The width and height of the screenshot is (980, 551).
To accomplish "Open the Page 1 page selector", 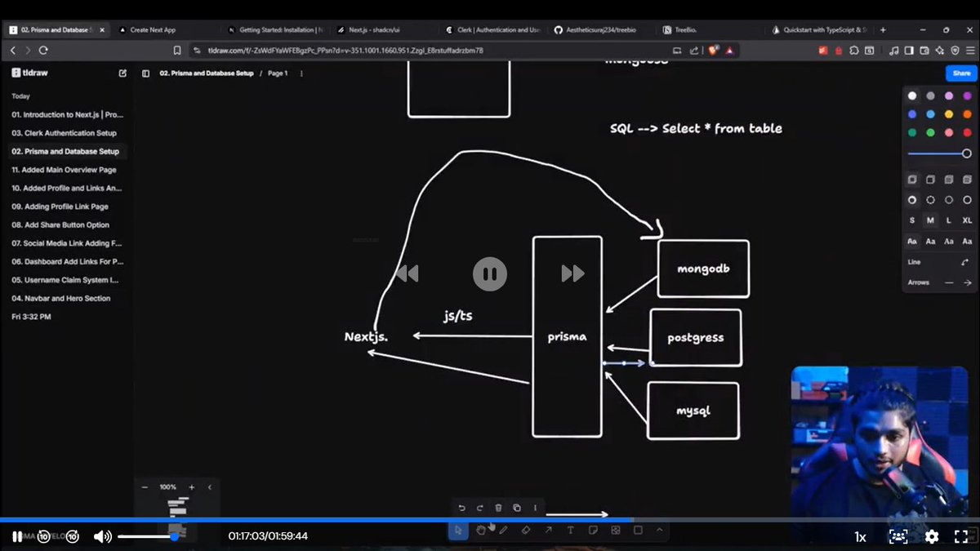I will click(278, 73).
